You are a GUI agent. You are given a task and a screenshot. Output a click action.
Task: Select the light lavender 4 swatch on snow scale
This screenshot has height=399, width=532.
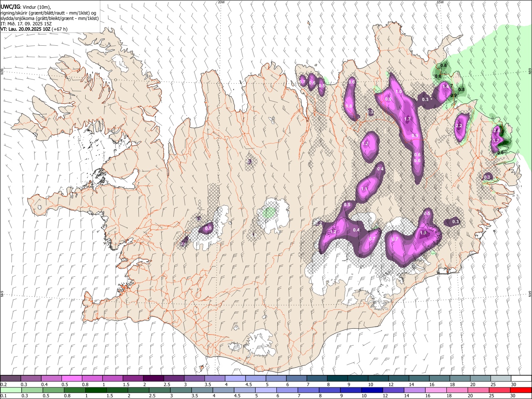[235, 379]
